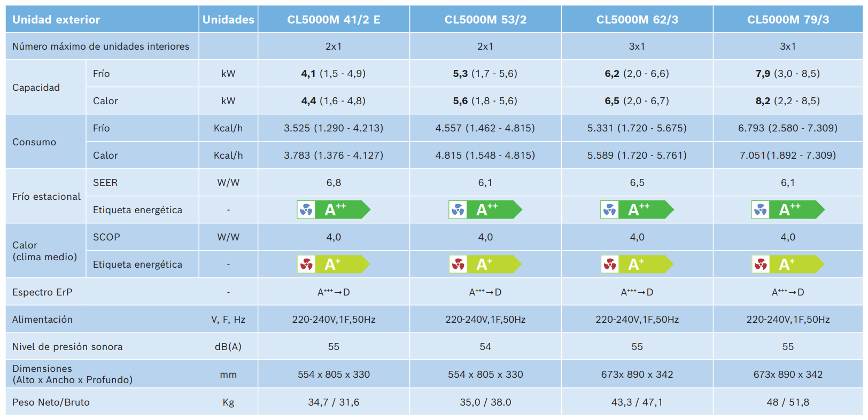Click the A+ heating label under CL5000M 53/2

point(485,265)
